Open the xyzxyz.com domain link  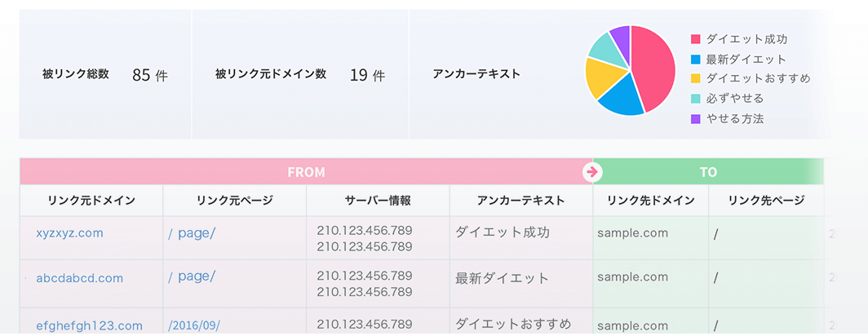pyautogui.click(x=69, y=233)
